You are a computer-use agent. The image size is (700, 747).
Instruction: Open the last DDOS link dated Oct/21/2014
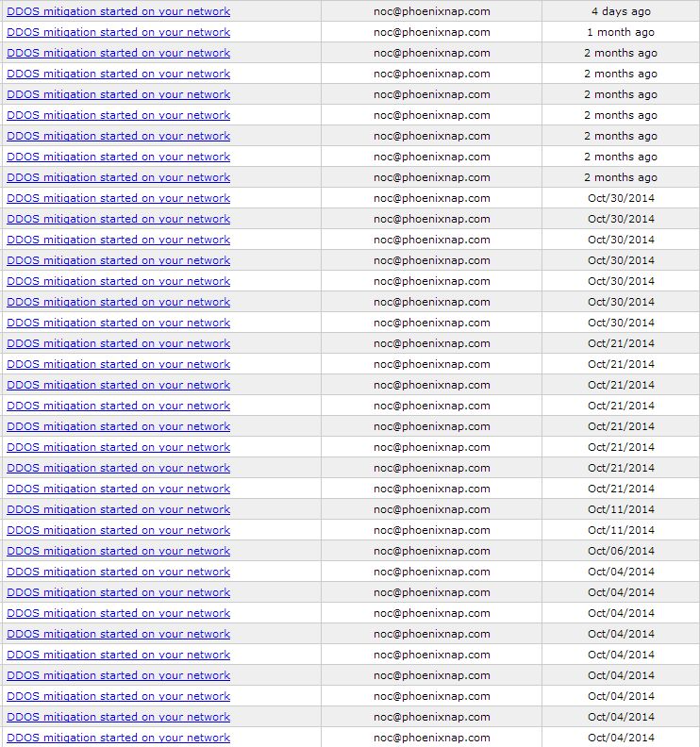(118, 489)
